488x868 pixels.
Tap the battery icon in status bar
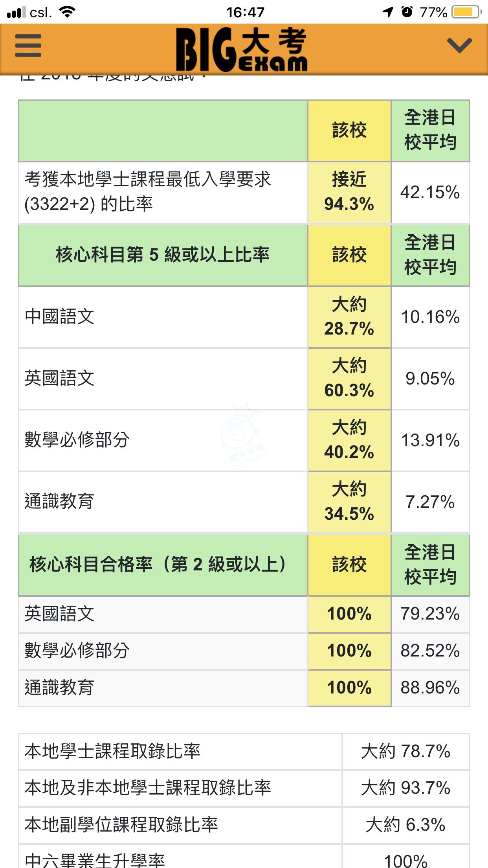click(466, 12)
